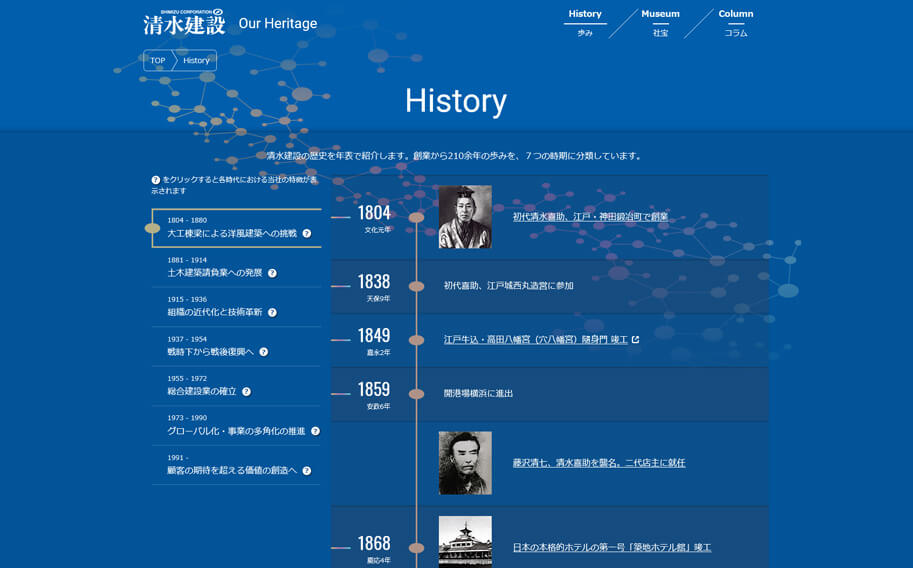Open the 1868 Tsukiji Hotel completion link
The image size is (913, 568).
pyautogui.click(x=611, y=548)
